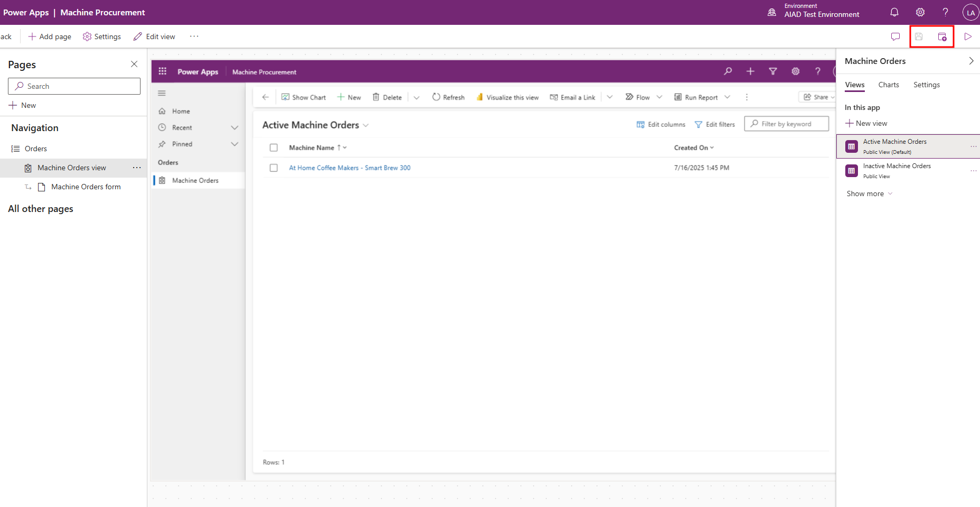Select all rows checkbox in grid header
The width and height of the screenshot is (980, 507).
click(x=274, y=148)
